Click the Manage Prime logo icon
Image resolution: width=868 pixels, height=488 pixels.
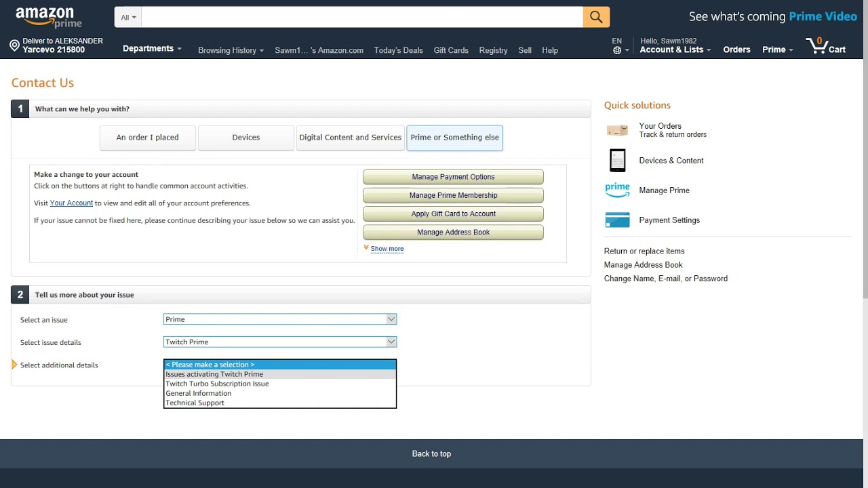point(617,190)
